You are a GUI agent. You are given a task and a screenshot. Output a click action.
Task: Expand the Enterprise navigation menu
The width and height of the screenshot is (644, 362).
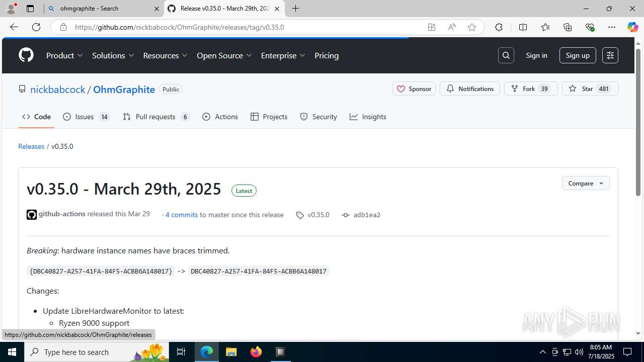[283, 55]
